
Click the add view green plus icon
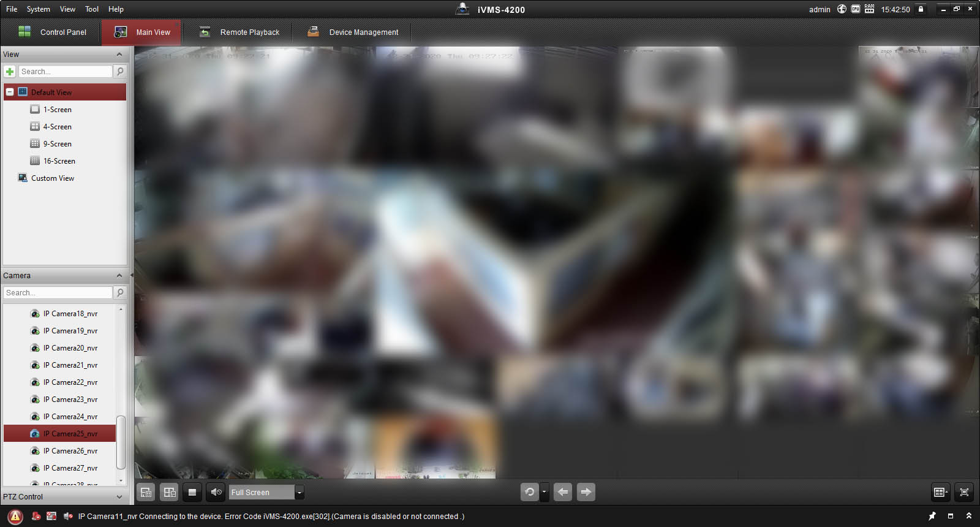pyautogui.click(x=10, y=72)
